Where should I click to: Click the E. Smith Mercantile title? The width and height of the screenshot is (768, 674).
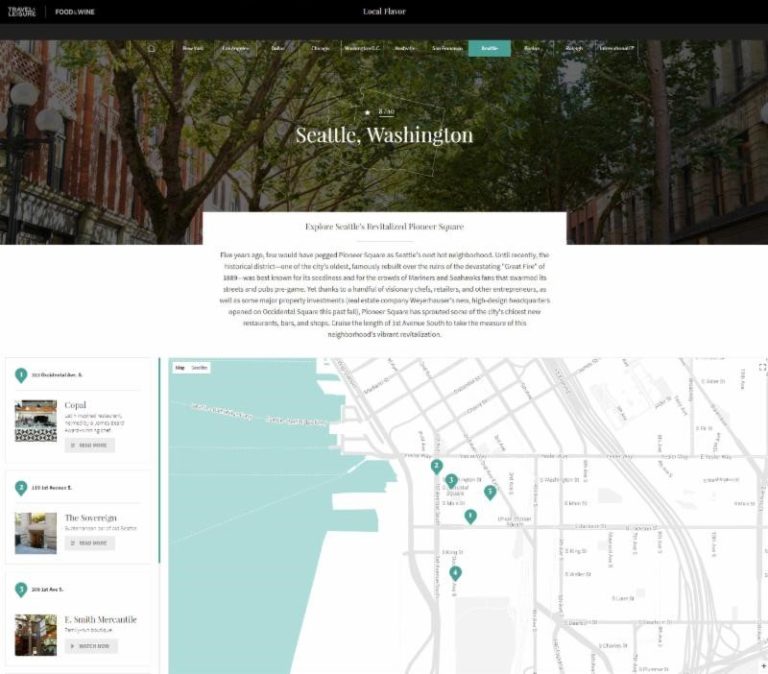point(100,620)
